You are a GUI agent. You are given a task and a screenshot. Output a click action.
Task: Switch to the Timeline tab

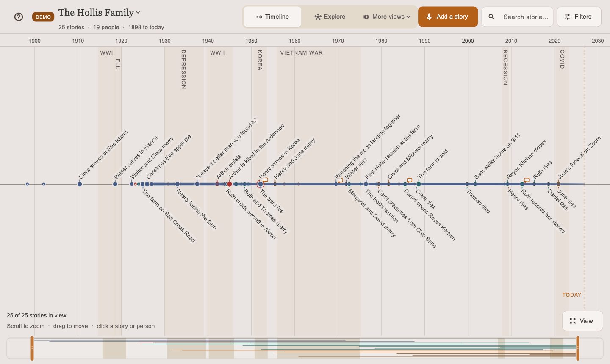(x=273, y=17)
